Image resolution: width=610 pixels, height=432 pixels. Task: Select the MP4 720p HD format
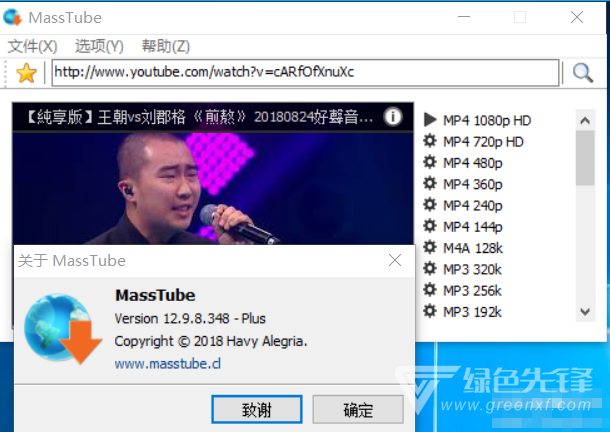[483, 142]
